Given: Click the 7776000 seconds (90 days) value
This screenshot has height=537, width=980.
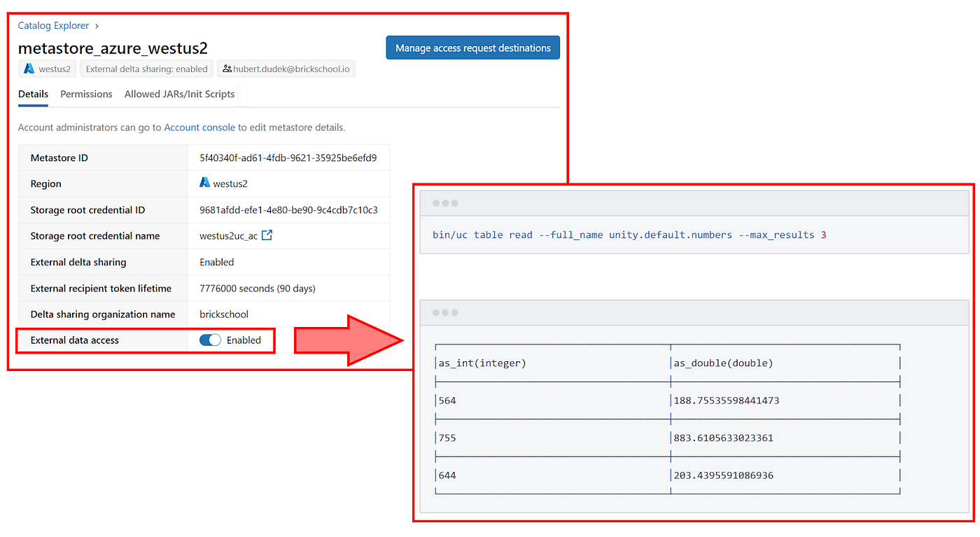Looking at the screenshot, I should coord(258,288).
